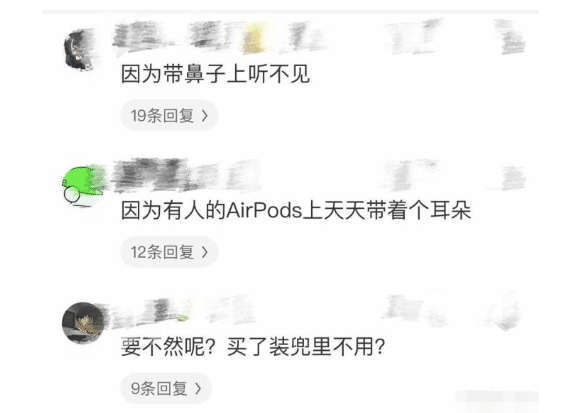Select the comment 因为带鼻子上听不见
This screenshot has width=562, height=413.
215,74
